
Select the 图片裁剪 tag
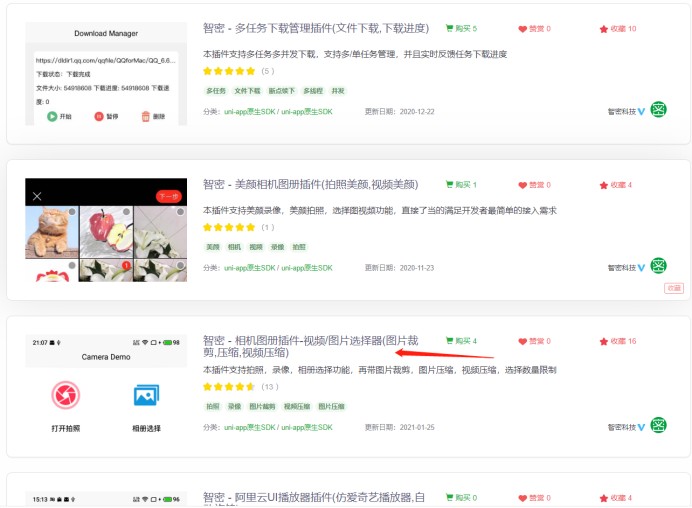point(262,406)
